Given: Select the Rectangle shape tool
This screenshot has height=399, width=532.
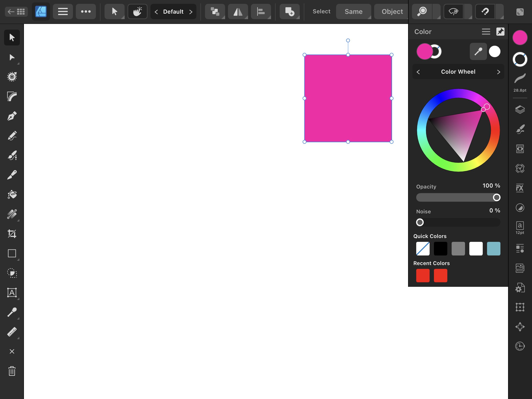Looking at the screenshot, I should click(x=12, y=253).
